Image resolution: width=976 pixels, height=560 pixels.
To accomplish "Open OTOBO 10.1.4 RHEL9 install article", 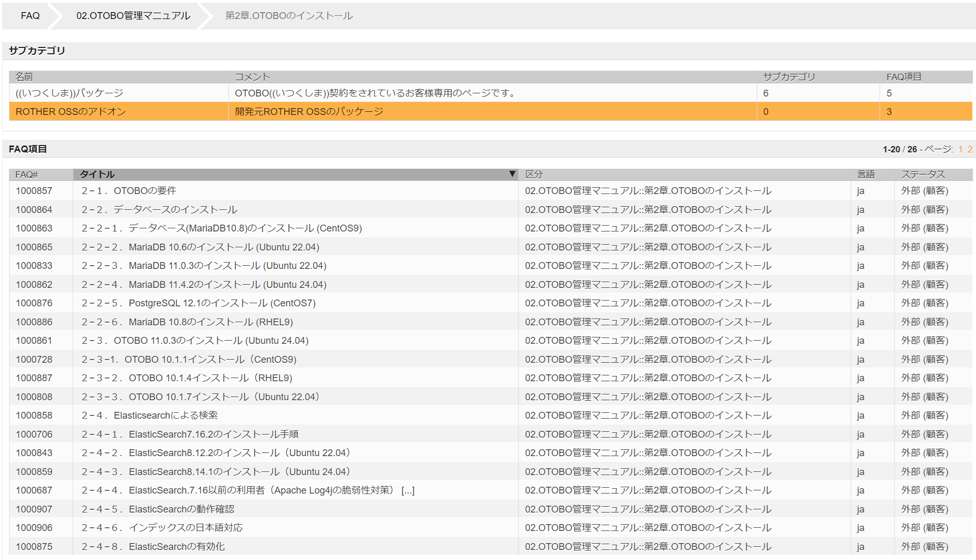I will pos(187,378).
